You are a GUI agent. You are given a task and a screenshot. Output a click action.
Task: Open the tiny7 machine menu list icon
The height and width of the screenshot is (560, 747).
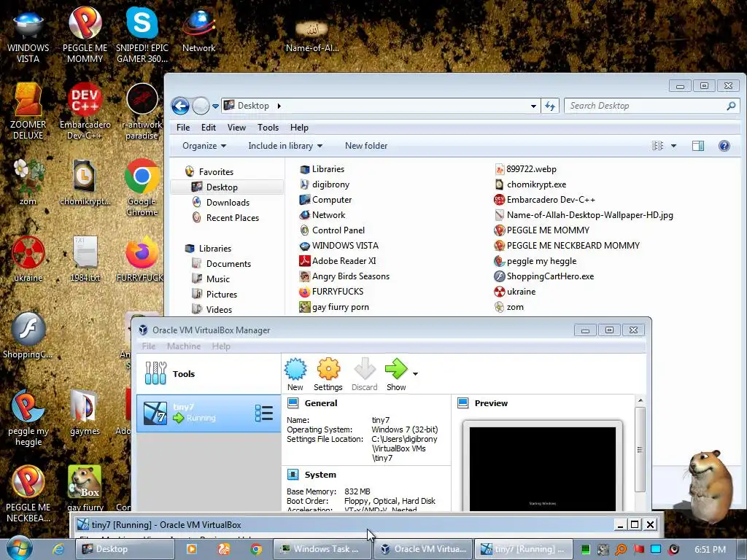(x=264, y=413)
